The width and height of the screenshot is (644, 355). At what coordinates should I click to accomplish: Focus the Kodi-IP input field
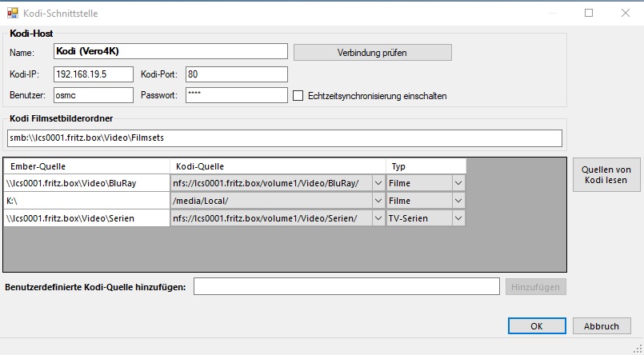point(94,74)
